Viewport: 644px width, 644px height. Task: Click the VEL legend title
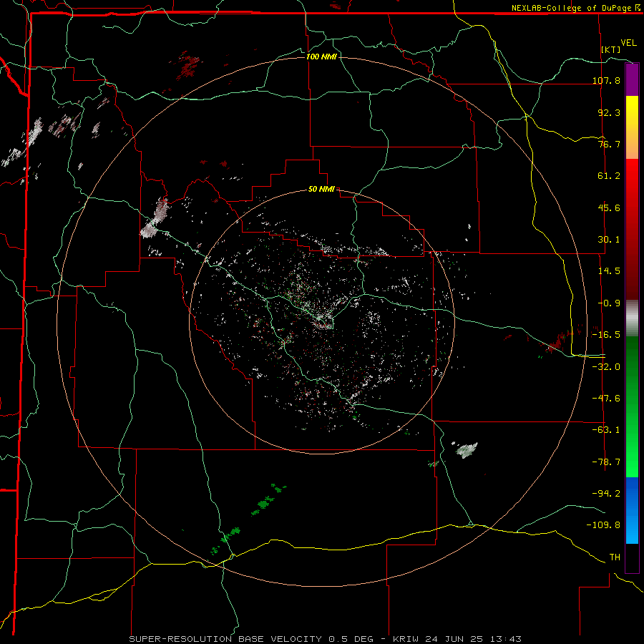coord(628,43)
